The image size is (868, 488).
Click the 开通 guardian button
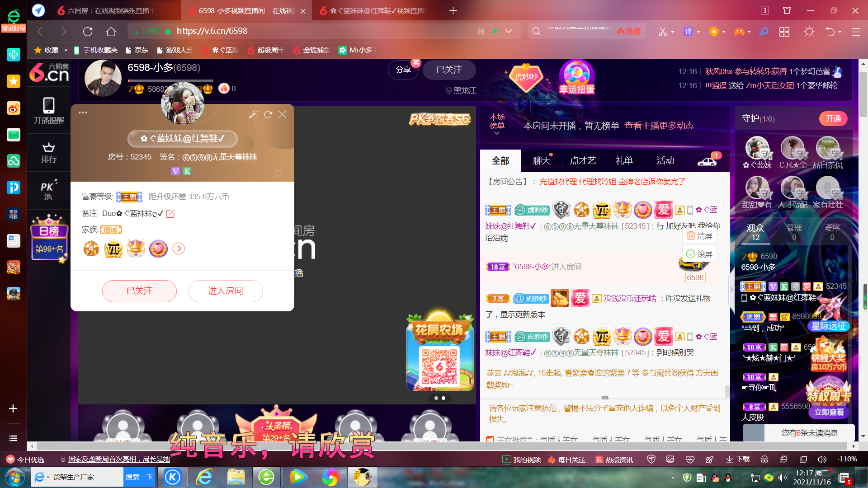(833, 119)
